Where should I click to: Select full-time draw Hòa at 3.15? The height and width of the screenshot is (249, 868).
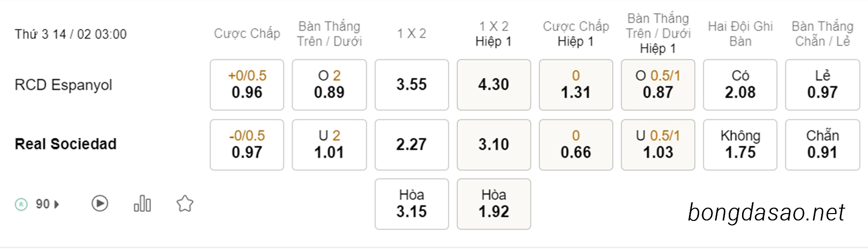coord(412,204)
